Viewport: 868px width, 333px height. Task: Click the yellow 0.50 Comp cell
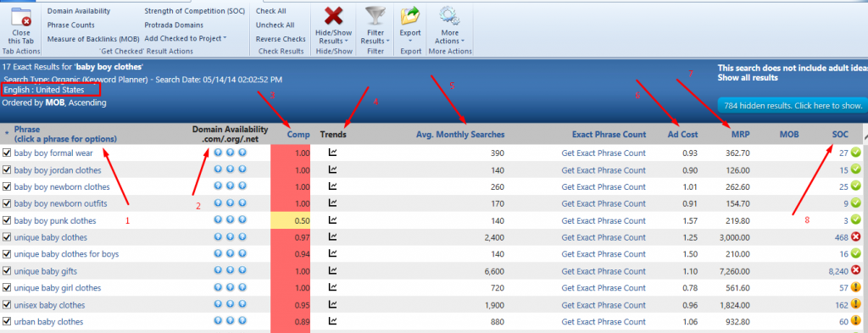[292, 220]
